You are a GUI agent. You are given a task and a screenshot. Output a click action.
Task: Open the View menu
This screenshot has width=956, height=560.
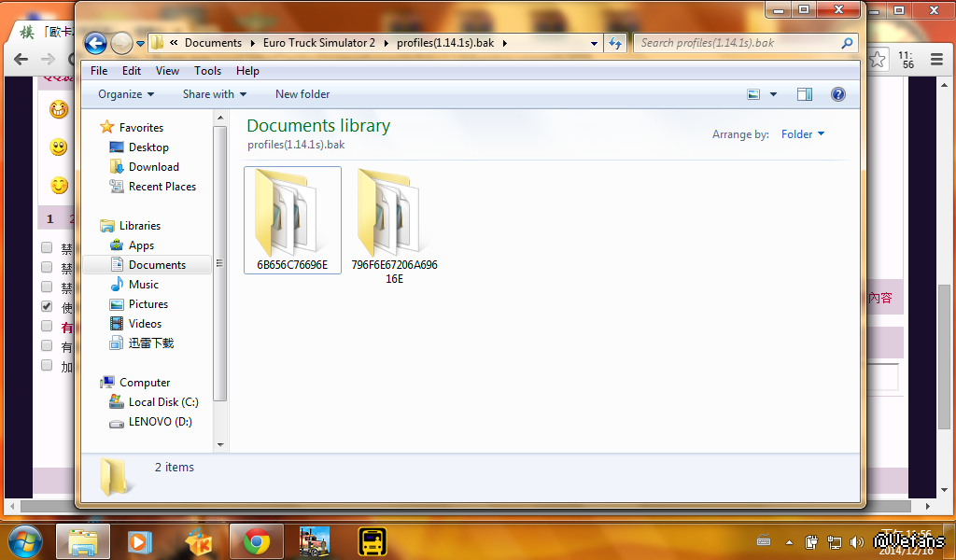[167, 71]
